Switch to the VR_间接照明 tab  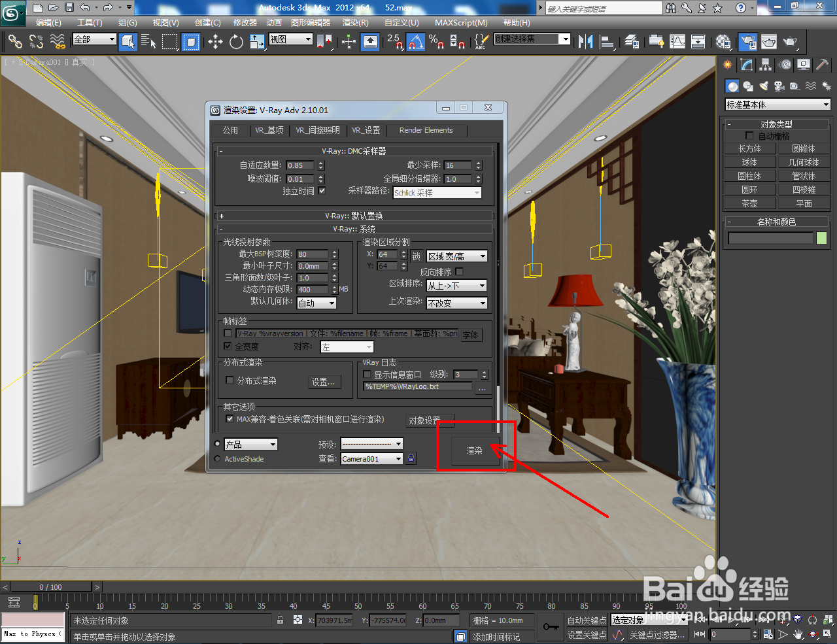[x=318, y=130]
